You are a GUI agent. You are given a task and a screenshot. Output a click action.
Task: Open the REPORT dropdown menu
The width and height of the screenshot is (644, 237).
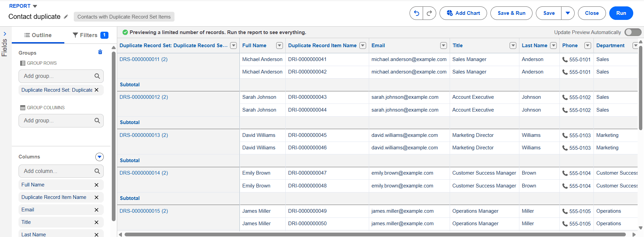point(23,6)
